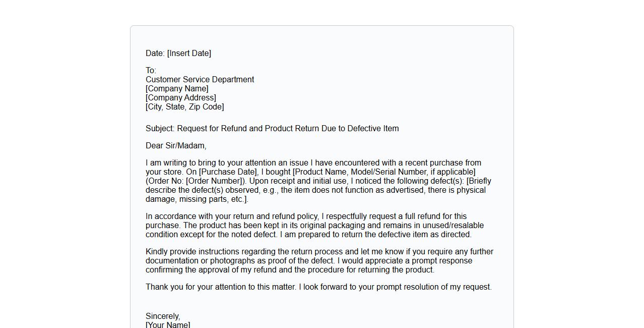Click the '[Your Name]' placeholder
This screenshot has height=328, width=644.
pos(168,324)
